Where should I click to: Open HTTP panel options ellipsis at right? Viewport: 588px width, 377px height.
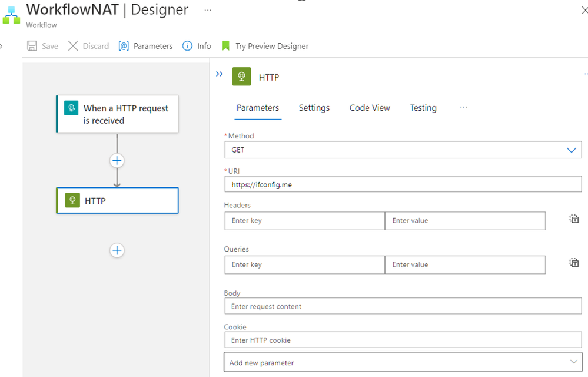tap(586, 74)
